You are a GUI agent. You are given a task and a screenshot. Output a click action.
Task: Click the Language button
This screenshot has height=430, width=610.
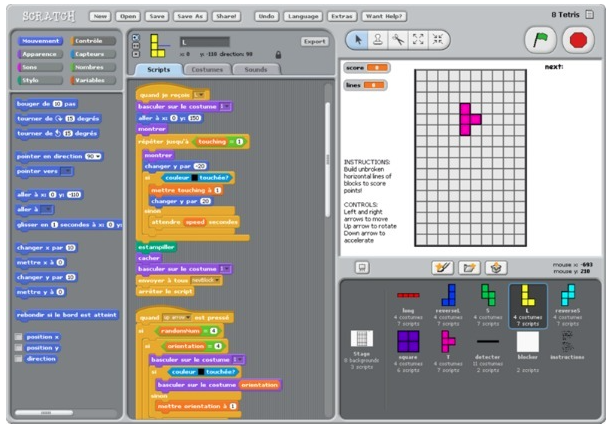coord(303,16)
